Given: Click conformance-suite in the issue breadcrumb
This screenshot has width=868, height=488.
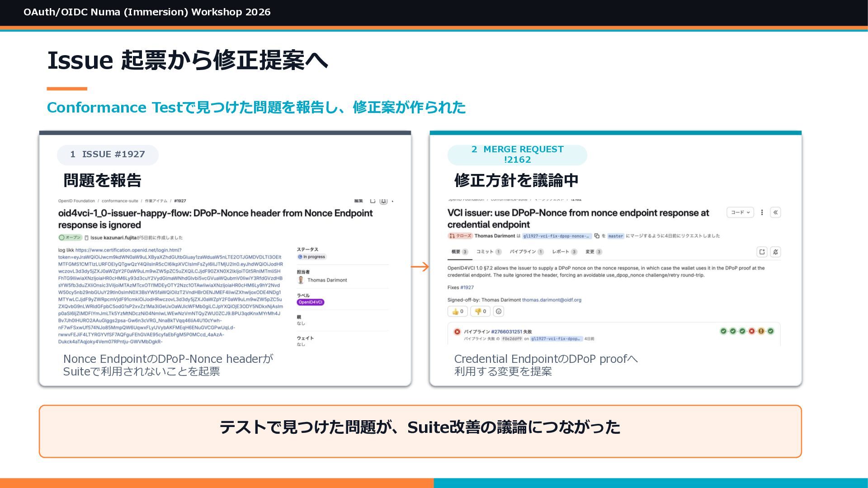Looking at the screenshot, I should coord(120,201).
